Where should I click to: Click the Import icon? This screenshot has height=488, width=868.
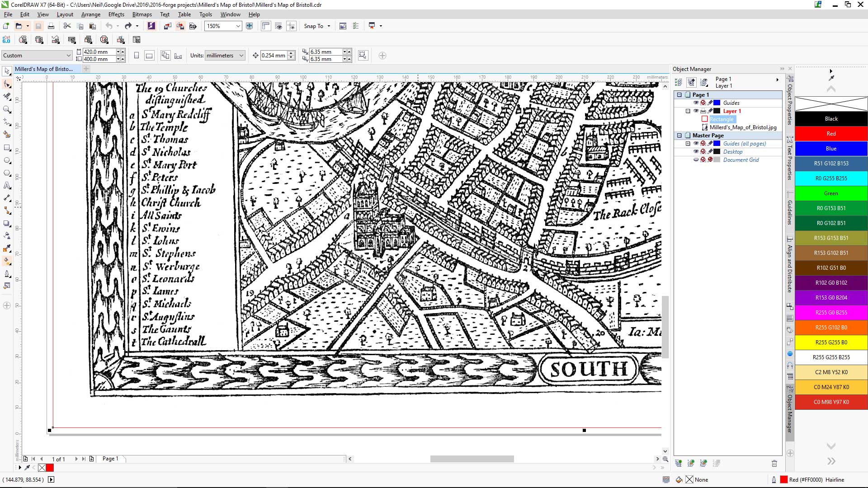coord(167,26)
